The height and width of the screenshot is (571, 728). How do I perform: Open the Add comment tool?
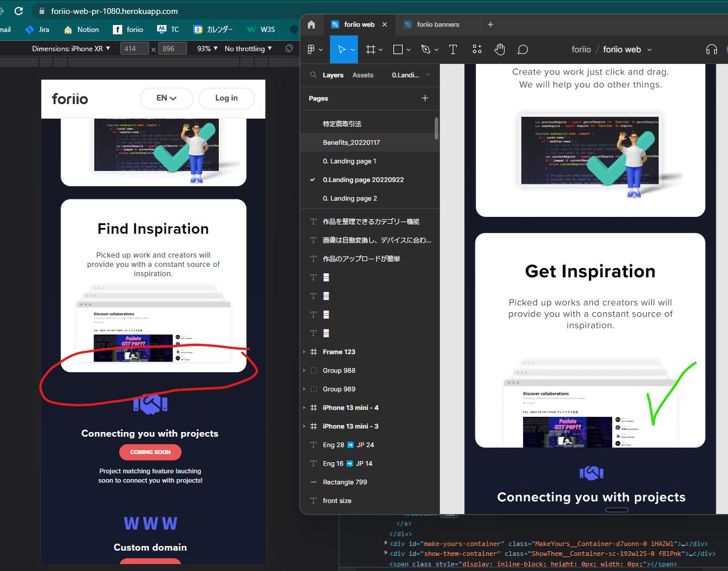(x=523, y=49)
